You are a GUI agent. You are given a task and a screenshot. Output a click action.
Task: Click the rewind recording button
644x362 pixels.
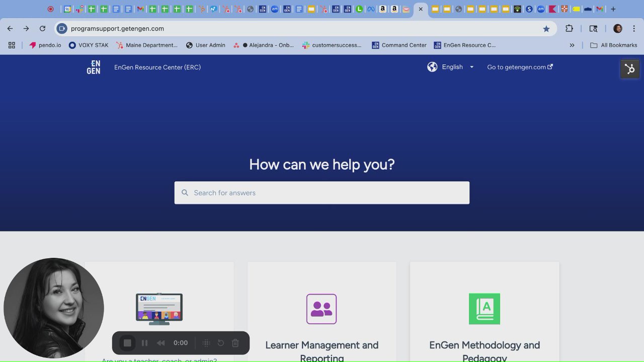click(160, 343)
